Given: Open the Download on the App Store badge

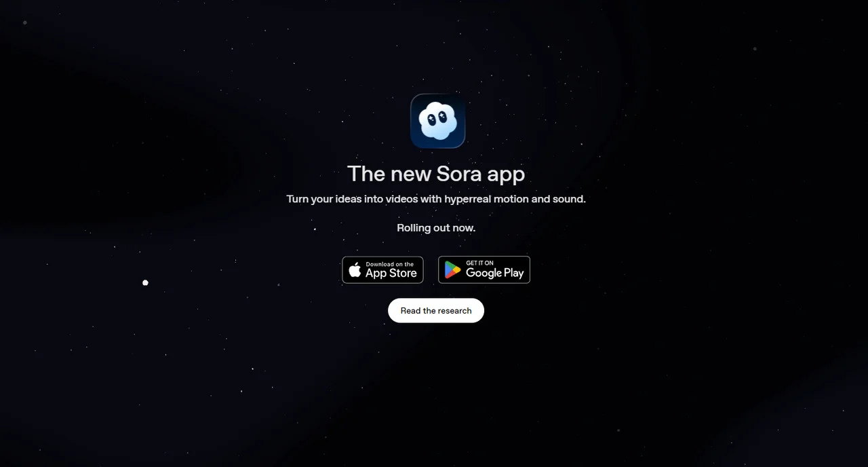Looking at the screenshot, I should [x=382, y=269].
